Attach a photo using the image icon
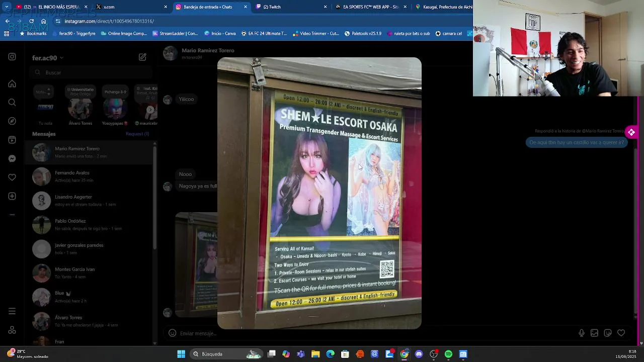The image size is (644, 362). (x=594, y=333)
